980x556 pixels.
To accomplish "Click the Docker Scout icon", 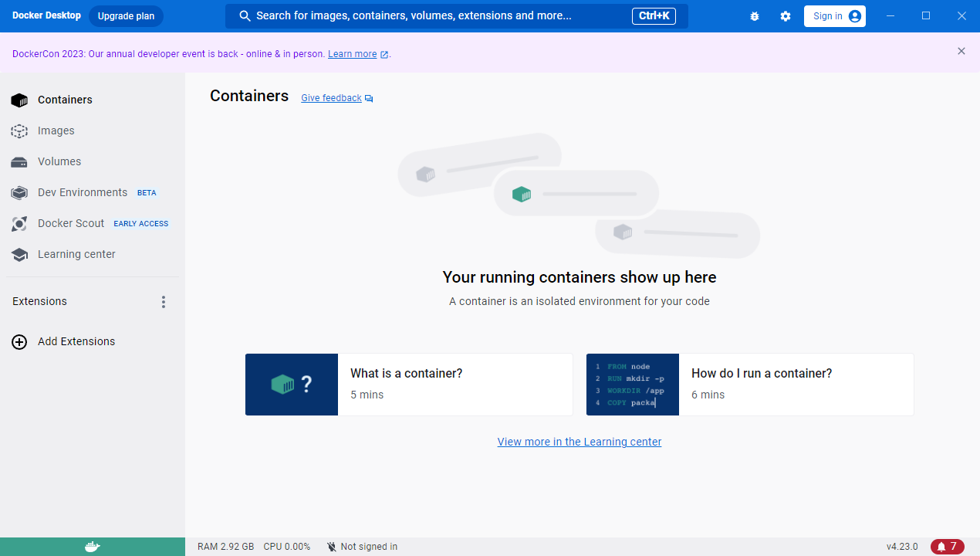I will coord(19,224).
